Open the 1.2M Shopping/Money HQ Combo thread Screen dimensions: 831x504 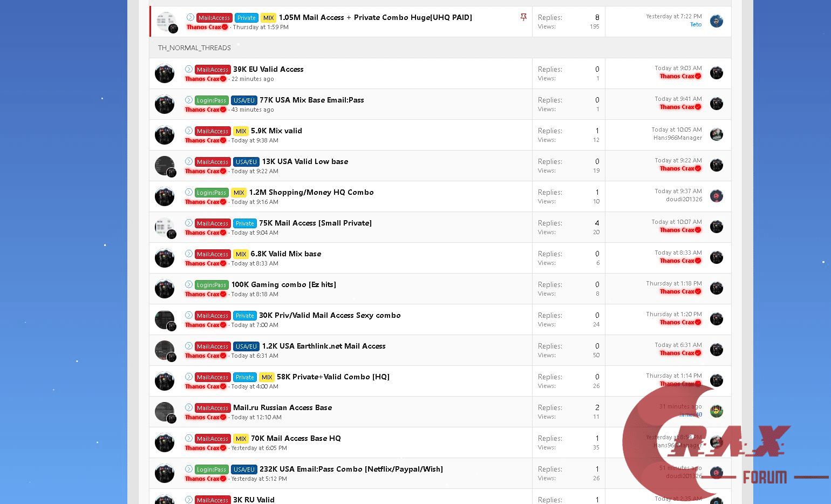[311, 192]
